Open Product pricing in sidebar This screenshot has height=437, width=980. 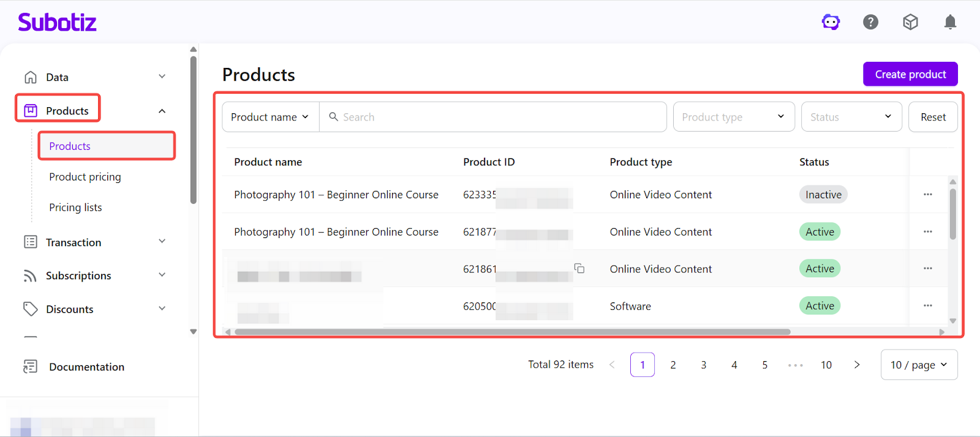(85, 177)
